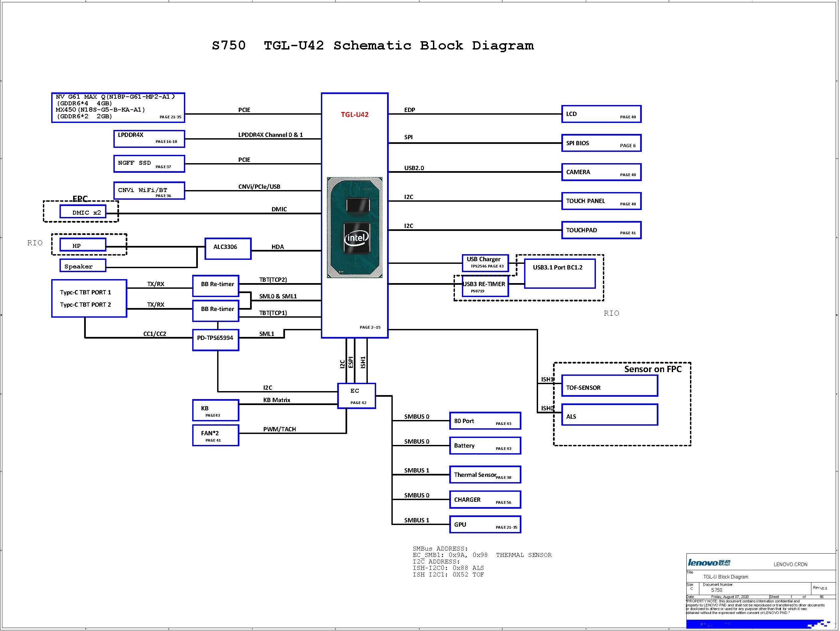This screenshot has height=631, width=840.
Task: Click the SPI BIOS block
Action: 602,143
